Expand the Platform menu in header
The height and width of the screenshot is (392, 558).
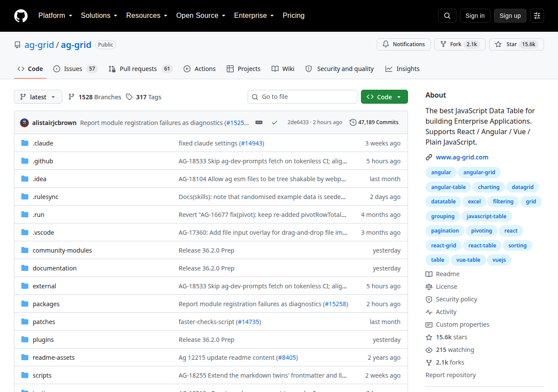pyautogui.click(x=55, y=16)
